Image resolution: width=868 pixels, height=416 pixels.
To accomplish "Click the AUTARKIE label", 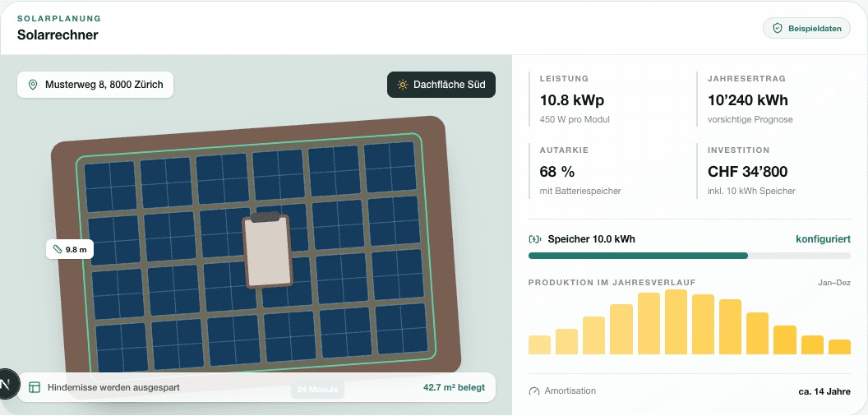I will (x=564, y=150).
